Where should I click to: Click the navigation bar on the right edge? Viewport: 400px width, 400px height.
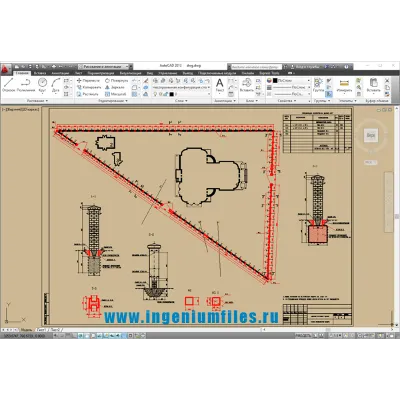click(389, 202)
